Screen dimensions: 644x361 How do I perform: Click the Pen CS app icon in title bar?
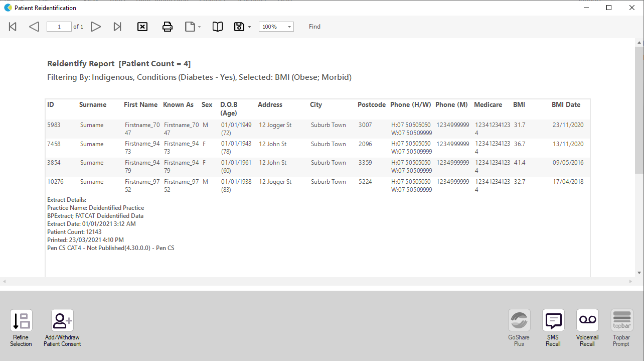coord(8,8)
